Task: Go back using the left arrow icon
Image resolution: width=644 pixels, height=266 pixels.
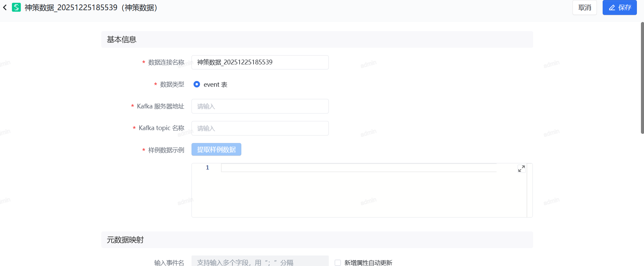Action: click(5, 7)
